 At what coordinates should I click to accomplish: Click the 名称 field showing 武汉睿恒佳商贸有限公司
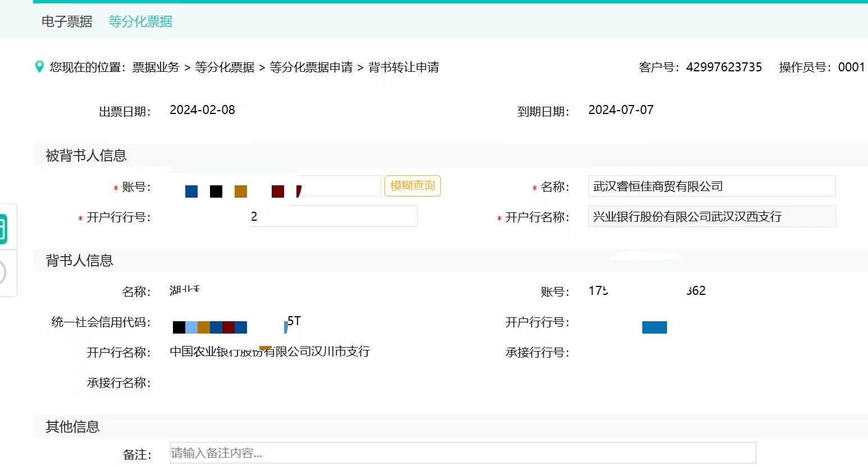[x=711, y=186]
